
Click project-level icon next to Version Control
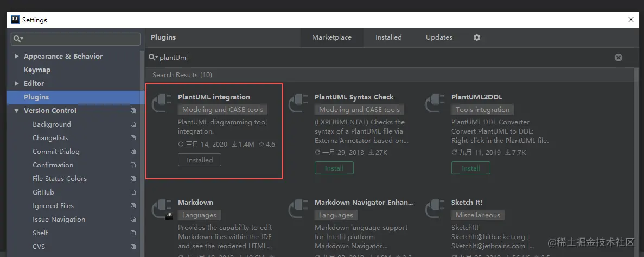[133, 111]
